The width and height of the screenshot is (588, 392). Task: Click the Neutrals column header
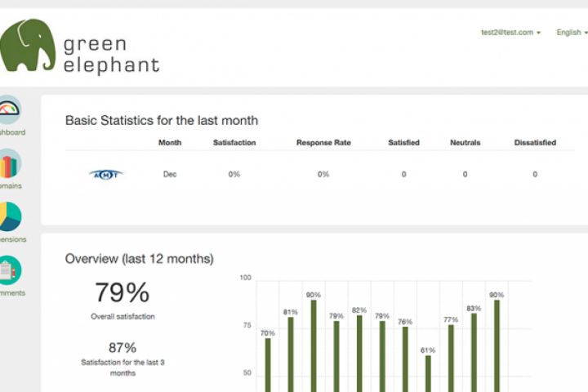point(465,143)
